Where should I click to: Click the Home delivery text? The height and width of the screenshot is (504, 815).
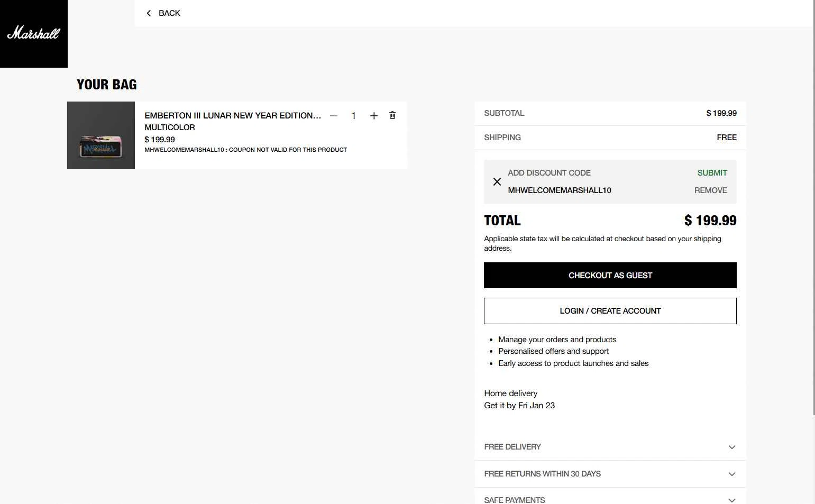point(511,393)
